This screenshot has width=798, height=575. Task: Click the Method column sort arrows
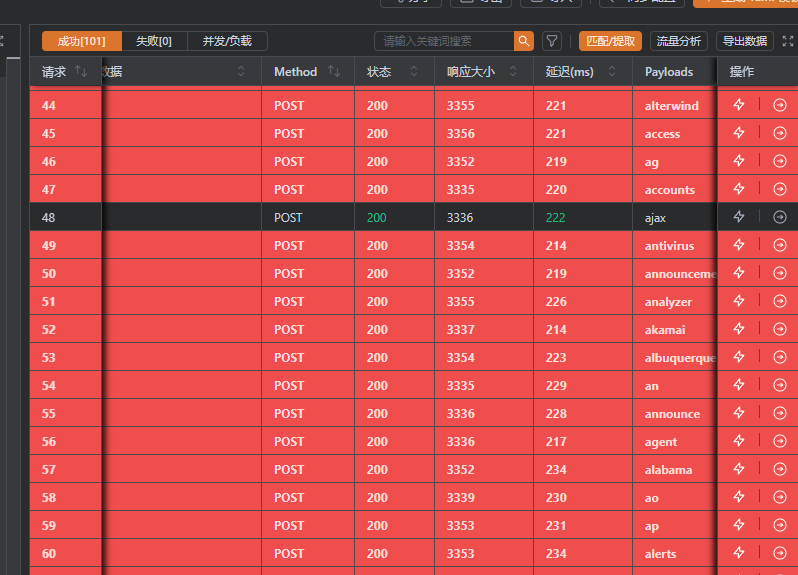[334, 72]
